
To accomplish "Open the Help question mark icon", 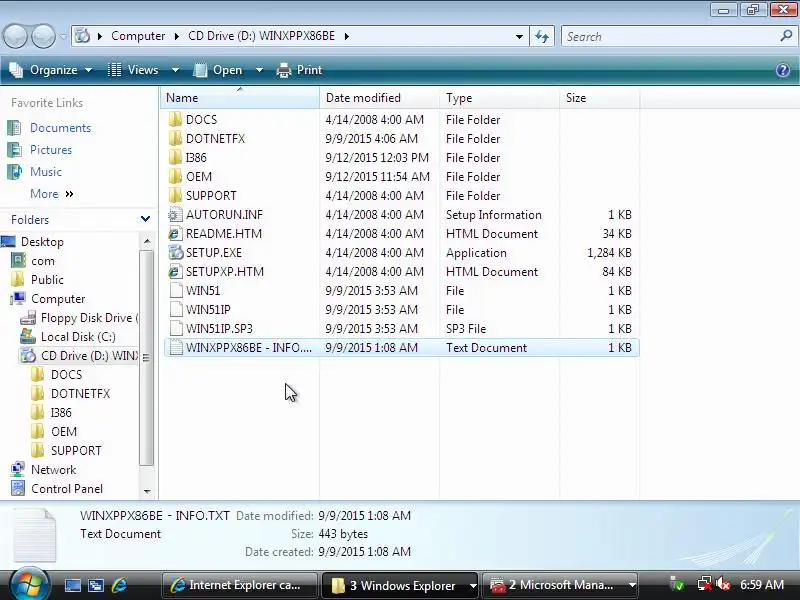I will point(783,70).
